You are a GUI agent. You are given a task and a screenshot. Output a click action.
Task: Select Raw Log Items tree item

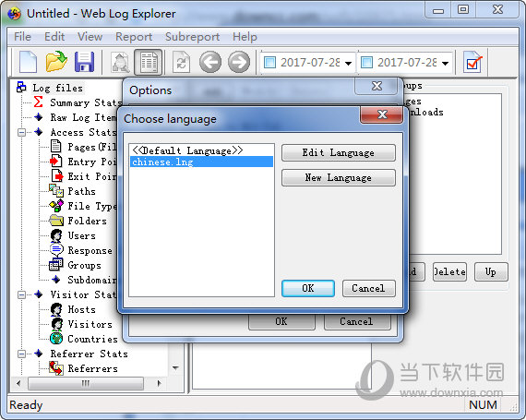(x=83, y=117)
